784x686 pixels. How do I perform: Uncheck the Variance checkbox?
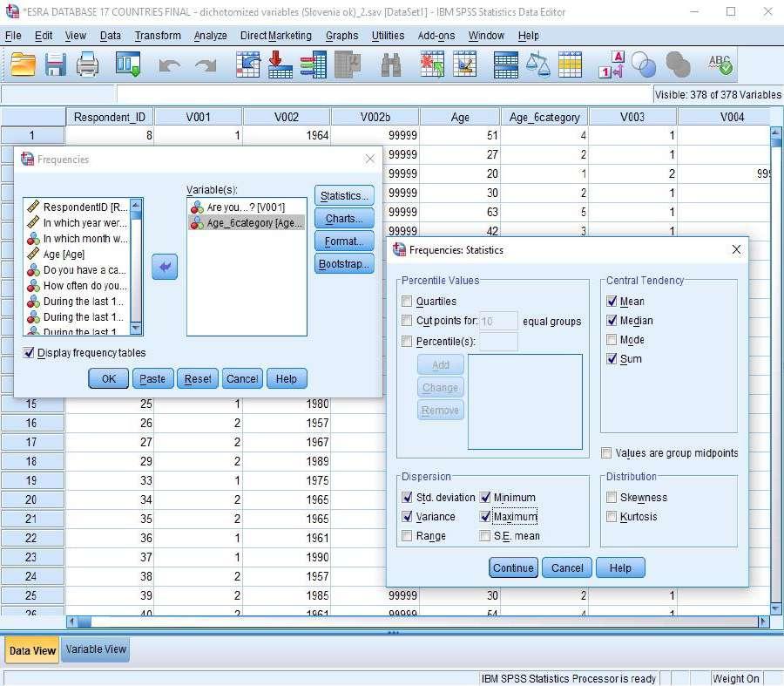[407, 516]
